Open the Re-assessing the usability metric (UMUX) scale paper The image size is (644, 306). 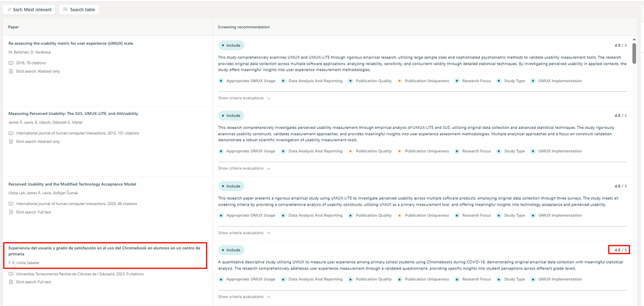[71, 43]
